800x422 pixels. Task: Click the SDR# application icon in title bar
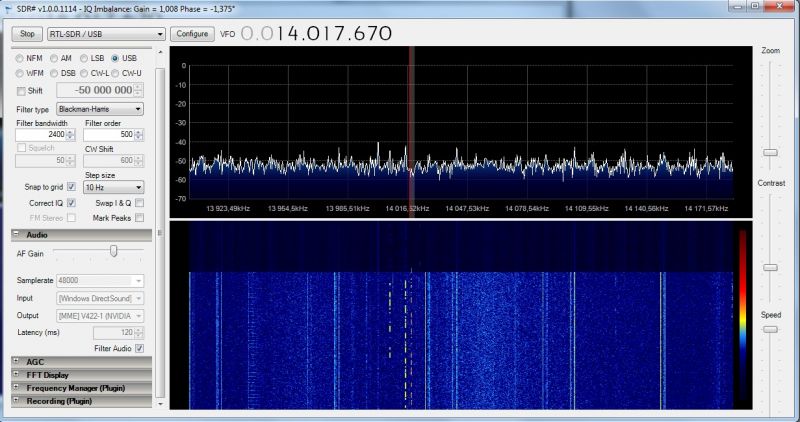pos(9,9)
